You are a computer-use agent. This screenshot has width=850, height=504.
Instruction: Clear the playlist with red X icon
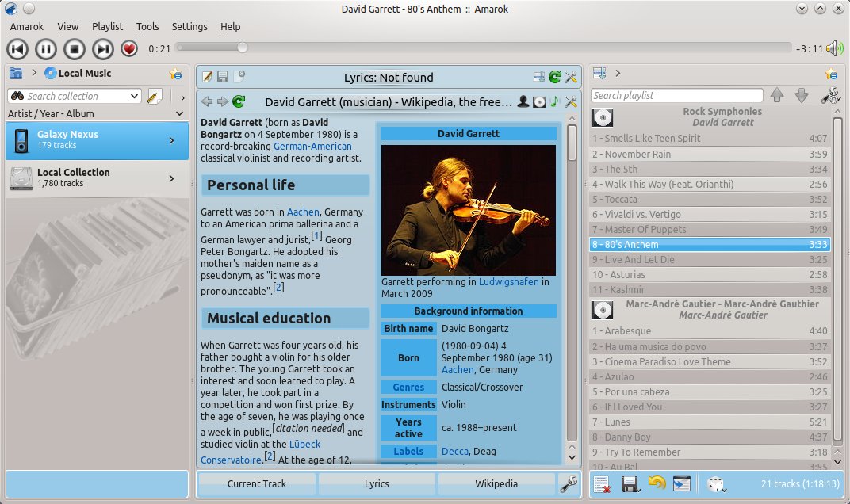pos(602,484)
